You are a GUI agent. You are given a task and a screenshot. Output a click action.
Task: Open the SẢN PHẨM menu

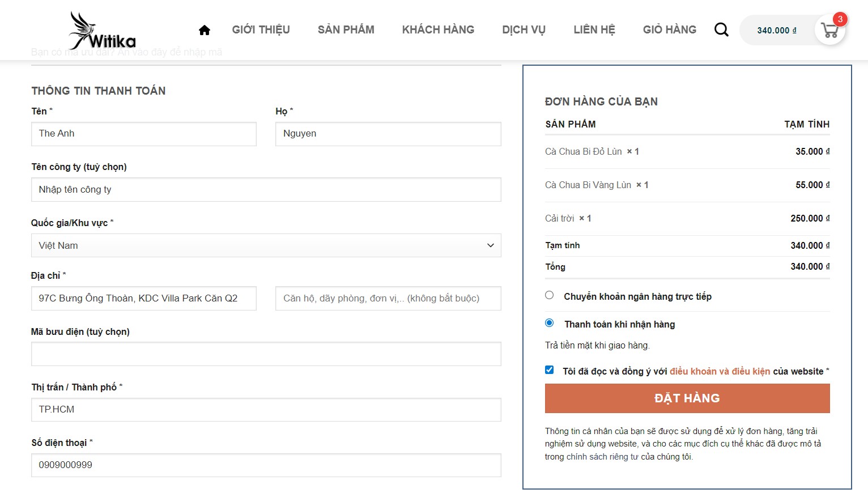coord(346,29)
